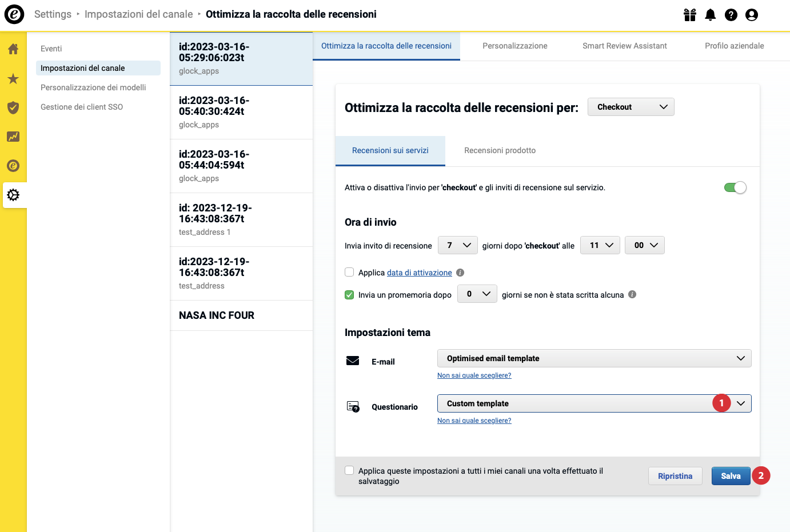Open the star reviews sidebar icon
The width and height of the screenshot is (790, 532).
tap(13, 79)
